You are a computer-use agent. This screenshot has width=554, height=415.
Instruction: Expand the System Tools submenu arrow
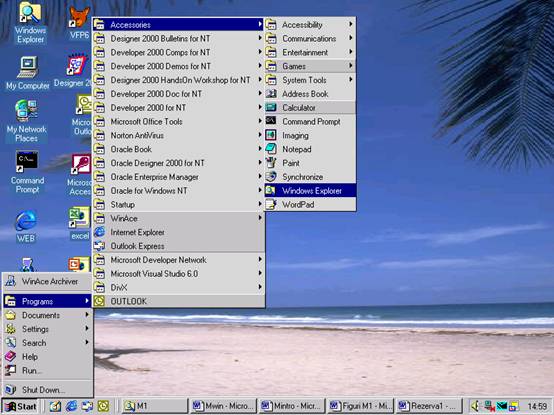coord(350,79)
